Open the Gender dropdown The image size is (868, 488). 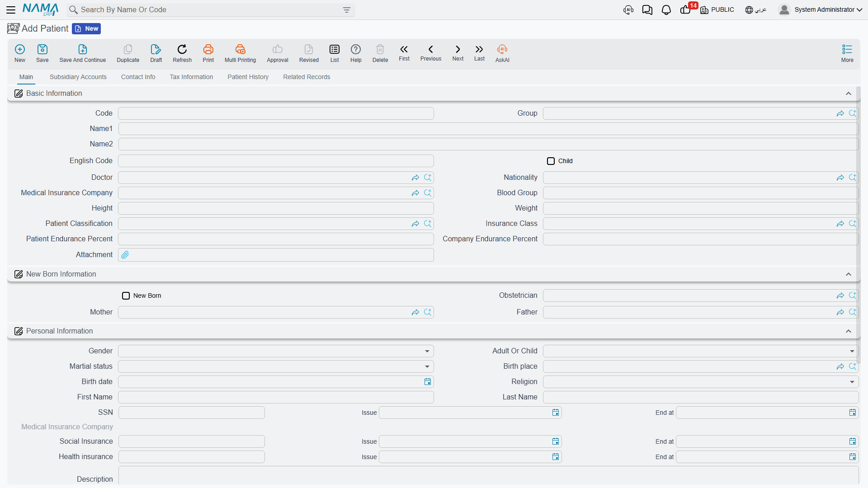[276, 351]
